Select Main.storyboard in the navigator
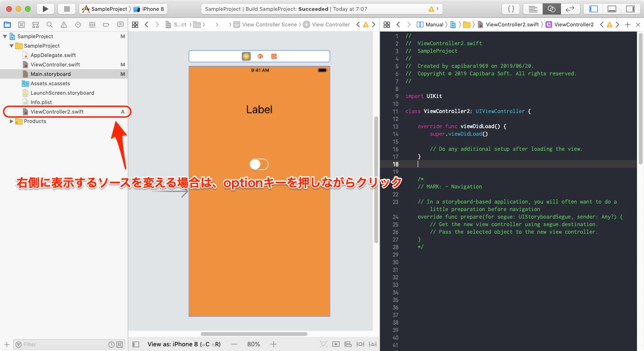The width and height of the screenshot is (644, 351). (64, 74)
